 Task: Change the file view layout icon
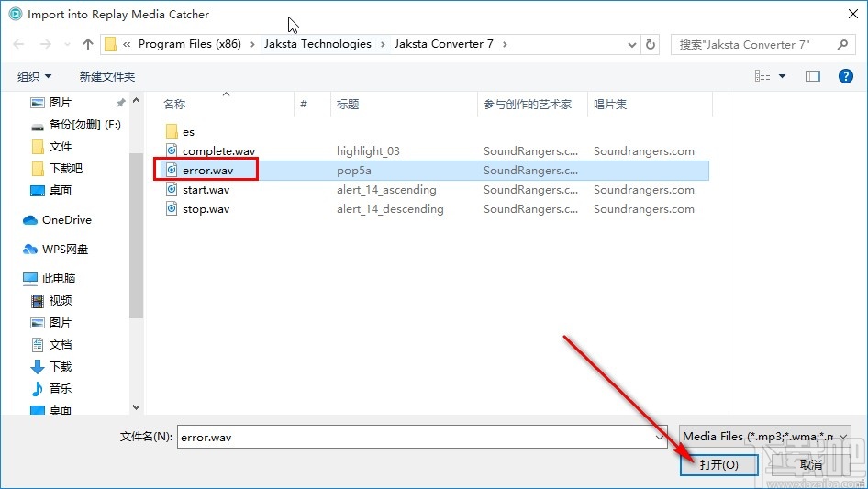tap(762, 76)
